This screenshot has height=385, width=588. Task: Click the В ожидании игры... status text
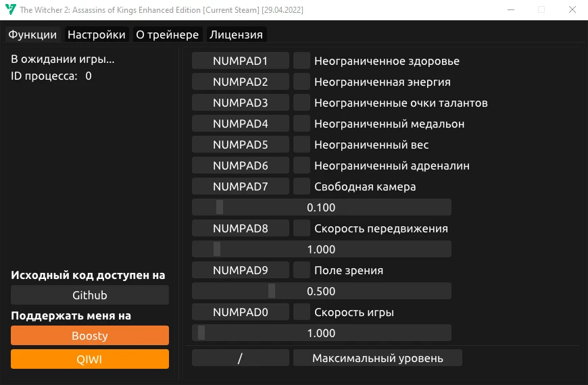point(63,59)
